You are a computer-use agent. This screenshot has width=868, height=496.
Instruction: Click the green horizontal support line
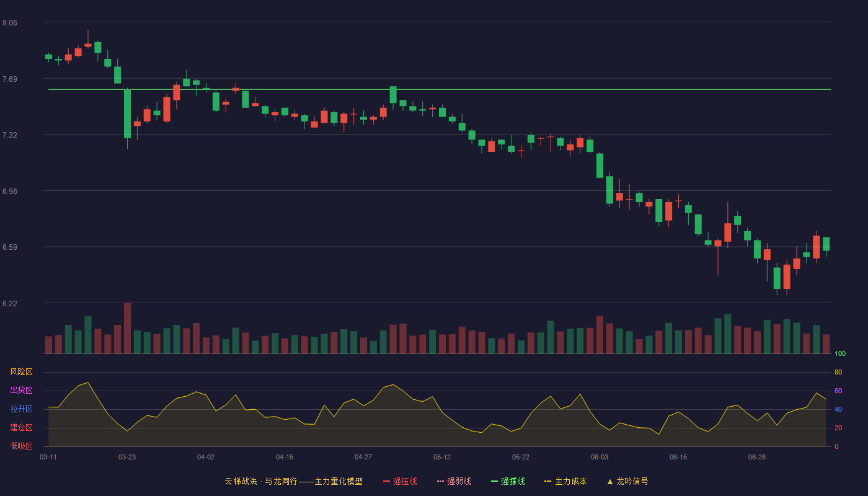(440, 89)
